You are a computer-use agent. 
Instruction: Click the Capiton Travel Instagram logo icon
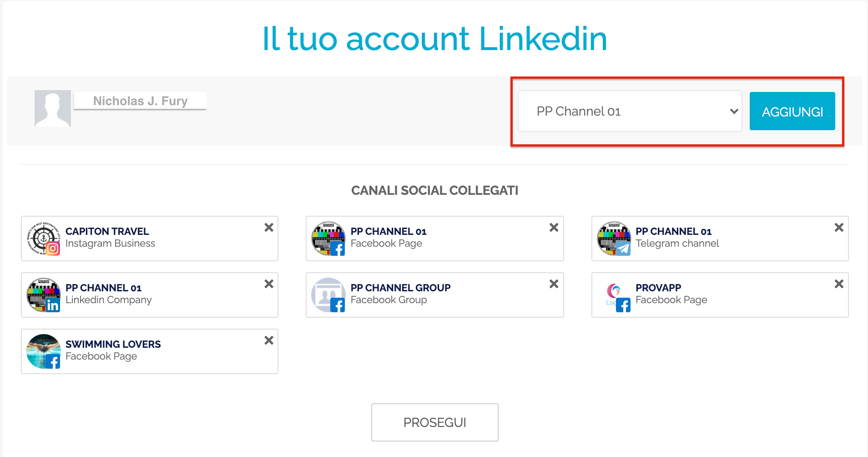click(x=44, y=239)
